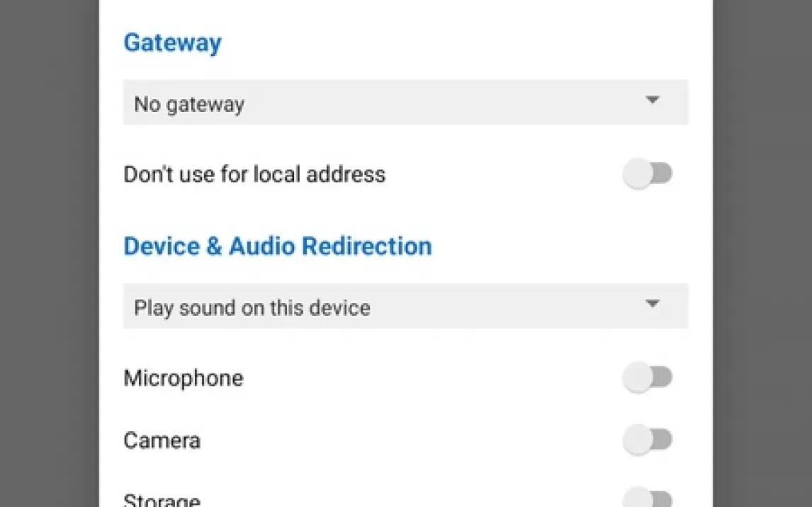Dismiss dialog via dimmed area on left
The width and height of the screenshot is (812, 507).
pyautogui.click(x=48, y=253)
